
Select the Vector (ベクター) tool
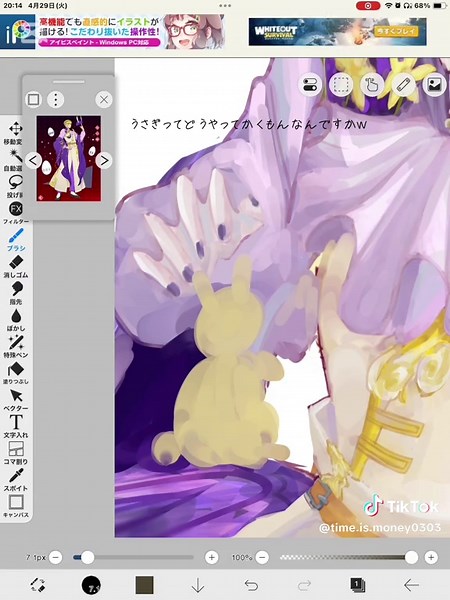15,400
